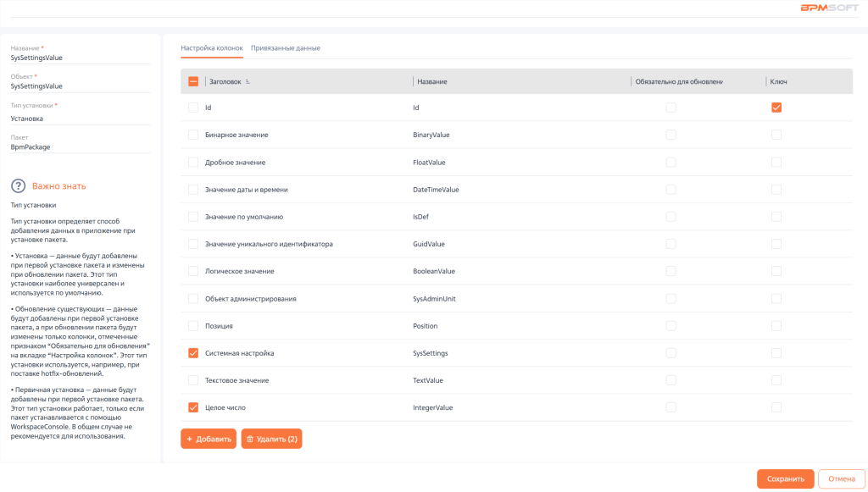The image size is (868, 492).
Task: Open the Пакет selection field
Action: click(x=80, y=146)
